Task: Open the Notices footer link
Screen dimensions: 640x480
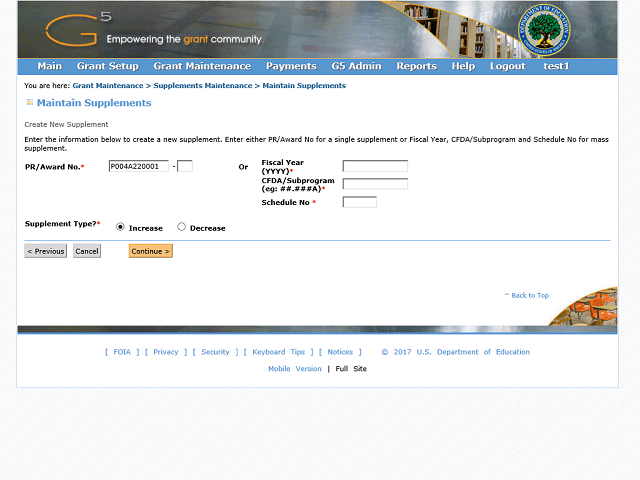Action: [340, 352]
